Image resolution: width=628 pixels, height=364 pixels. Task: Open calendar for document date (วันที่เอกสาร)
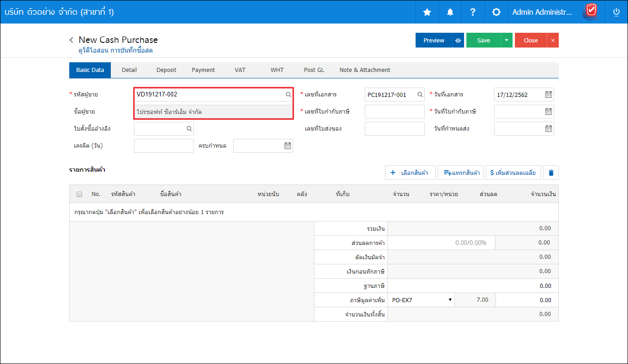click(x=548, y=95)
